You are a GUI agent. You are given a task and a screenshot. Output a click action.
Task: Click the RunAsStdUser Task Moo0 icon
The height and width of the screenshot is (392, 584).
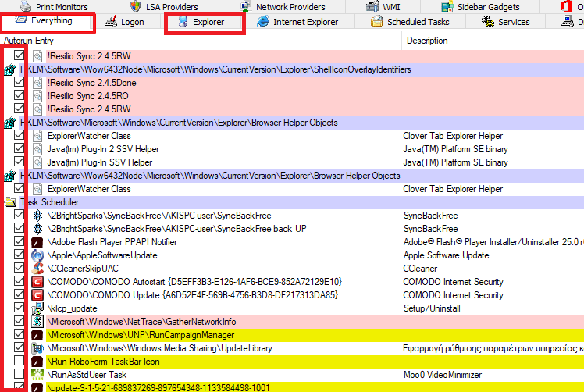coord(37,374)
